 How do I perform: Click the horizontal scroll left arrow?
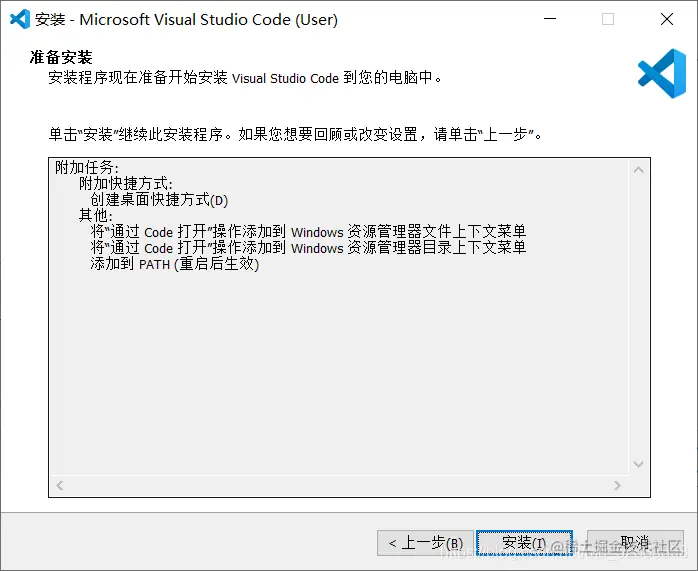click(x=60, y=485)
